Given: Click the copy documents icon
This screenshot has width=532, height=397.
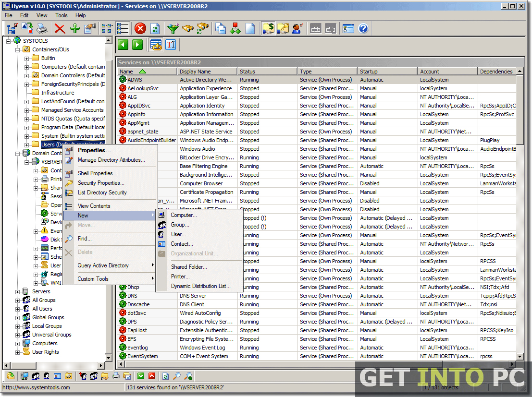Looking at the screenshot, I should [221, 28].
